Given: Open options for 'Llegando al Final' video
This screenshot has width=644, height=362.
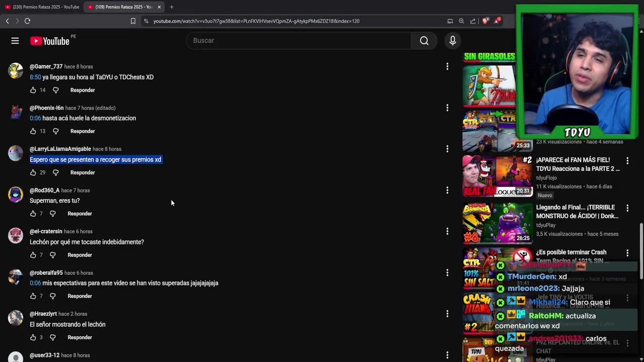Looking at the screenshot, I should point(627,208).
